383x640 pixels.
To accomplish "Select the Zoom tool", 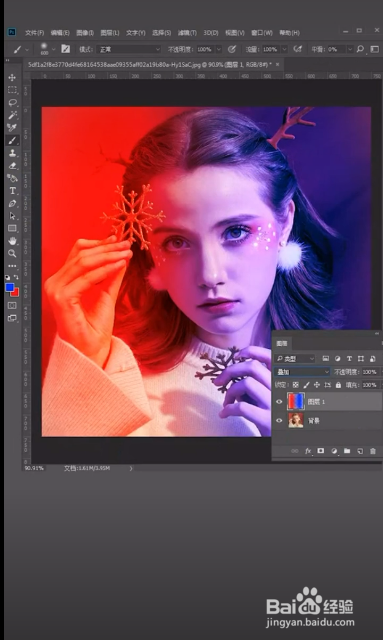I will tap(12, 253).
